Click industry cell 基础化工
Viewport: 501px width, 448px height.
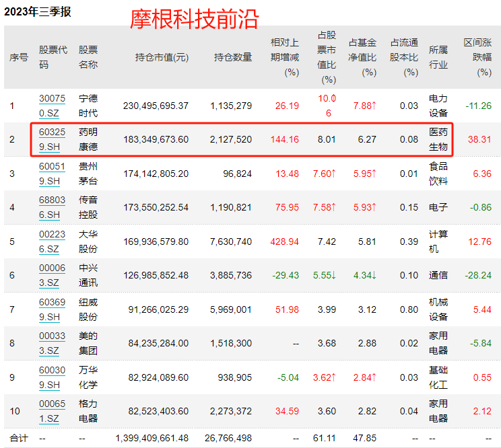438,377
